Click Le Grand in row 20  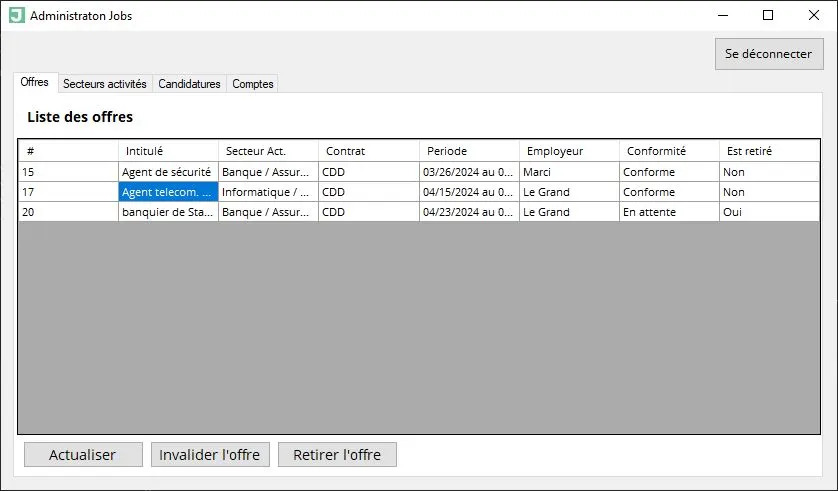click(569, 212)
